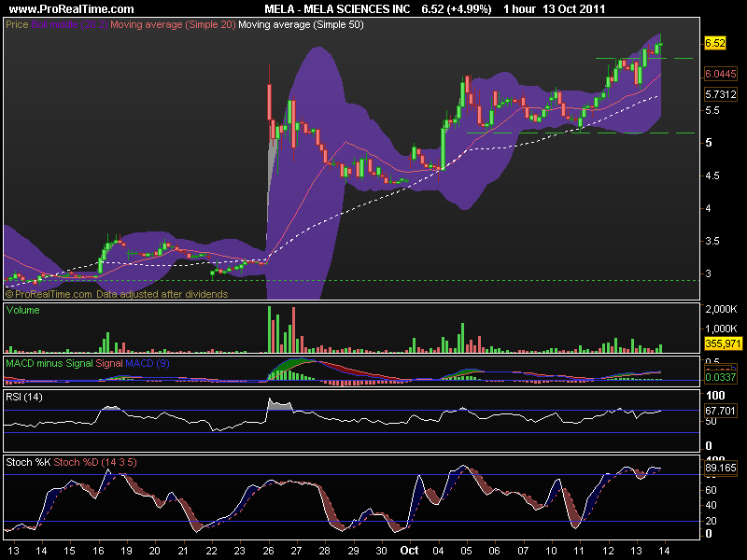Image resolution: width=747 pixels, height=560 pixels.
Task: Click the 67.701 RSI value tag
Action: click(x=720, y=411)
